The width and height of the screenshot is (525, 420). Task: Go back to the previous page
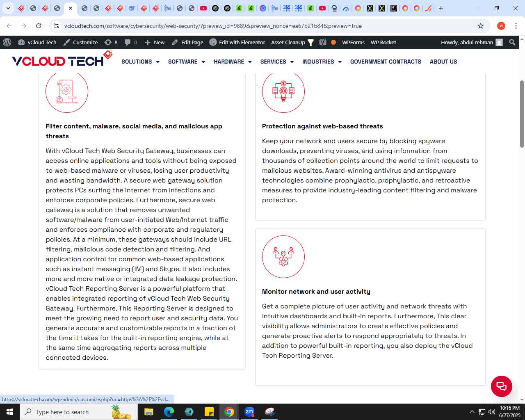pos(9,26)
